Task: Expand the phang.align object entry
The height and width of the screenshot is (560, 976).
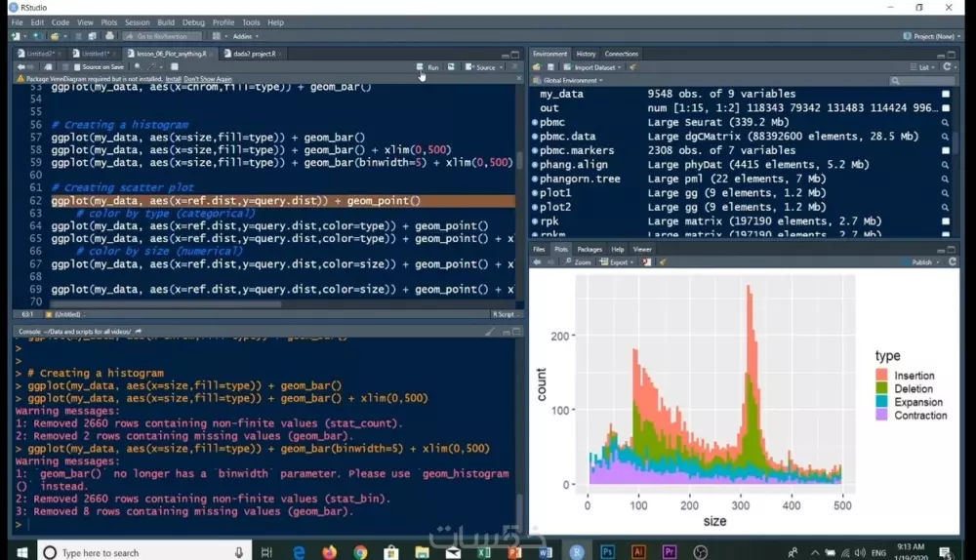Action: point(535,165)
